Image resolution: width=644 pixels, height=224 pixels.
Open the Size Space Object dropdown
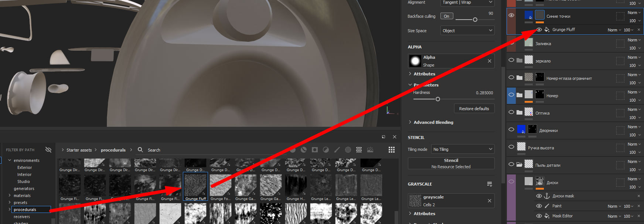click(467, 31)
